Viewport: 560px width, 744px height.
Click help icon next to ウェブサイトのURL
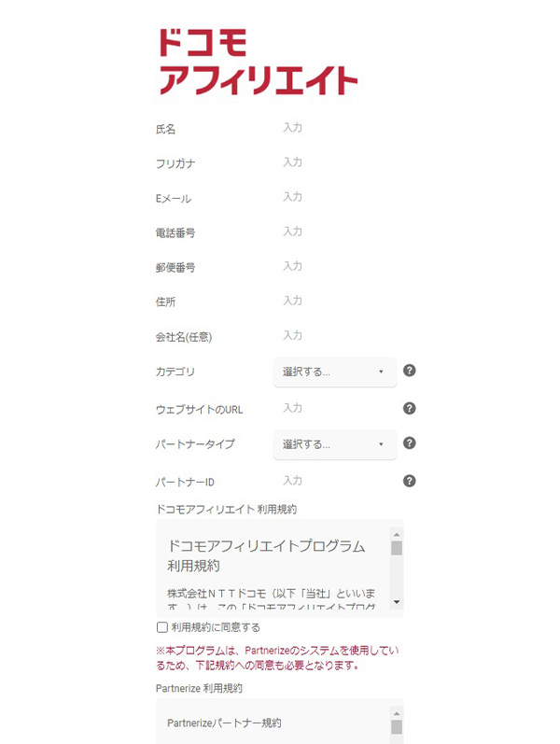click(x=409, y=408)
